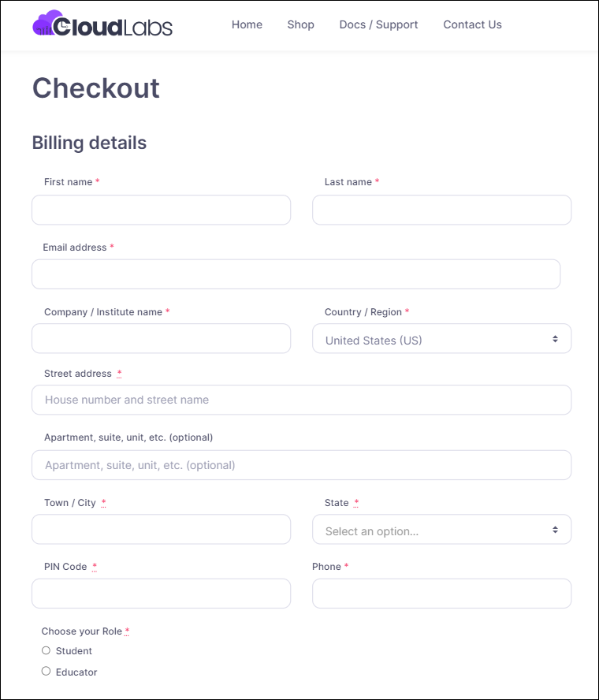Expand the State select dropdown
The width and height of the screenshot is (599, 700).
click(x=441, y=529)
